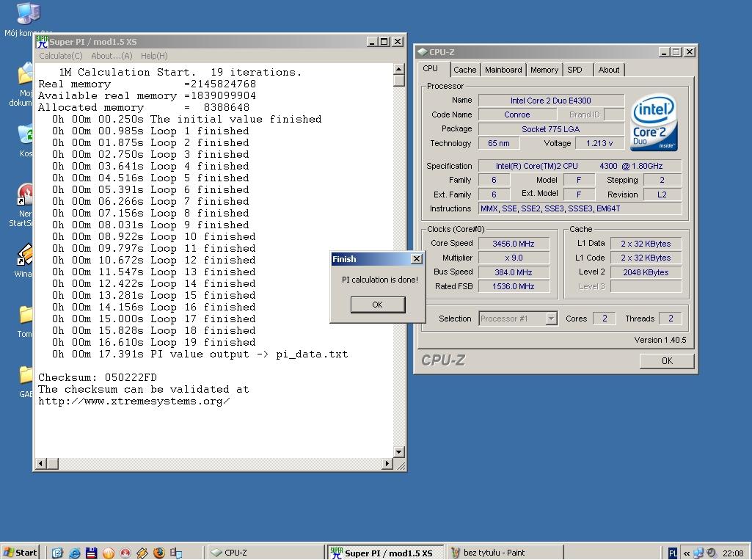Expand hidden system tray icons
Viewport: 752px width, 560px height.
coord(686,553)
